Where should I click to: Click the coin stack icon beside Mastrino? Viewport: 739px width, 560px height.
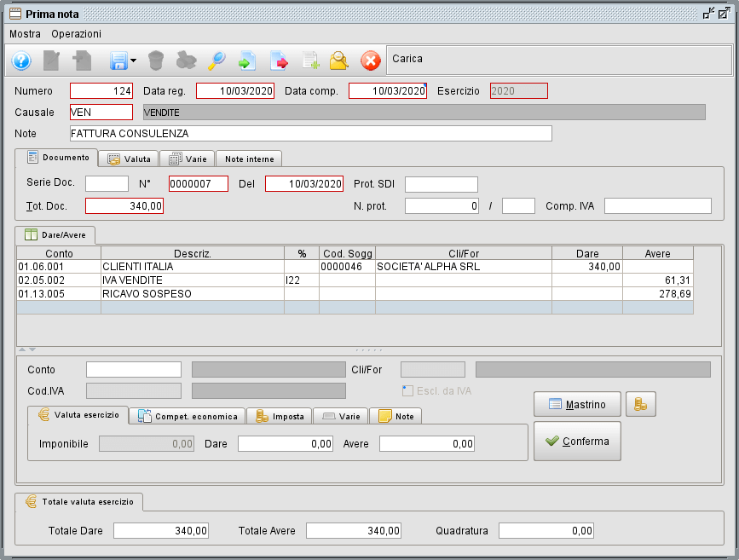(641, 404)
